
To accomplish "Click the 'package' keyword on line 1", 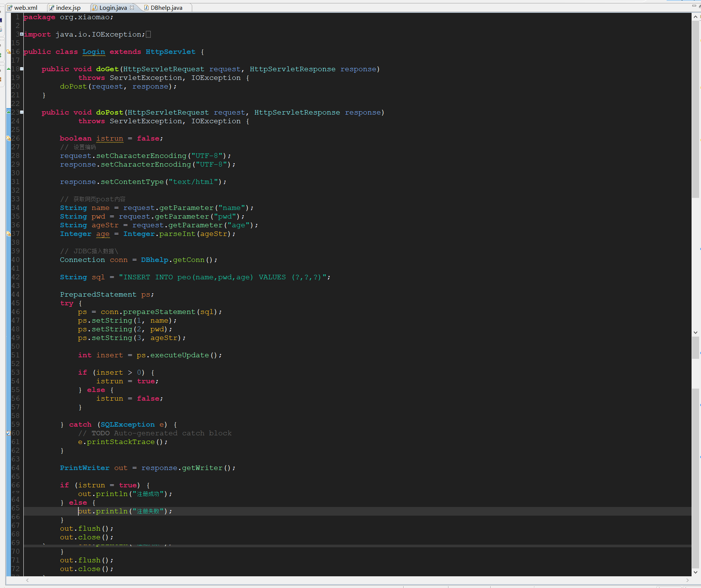I will point(39,17).
